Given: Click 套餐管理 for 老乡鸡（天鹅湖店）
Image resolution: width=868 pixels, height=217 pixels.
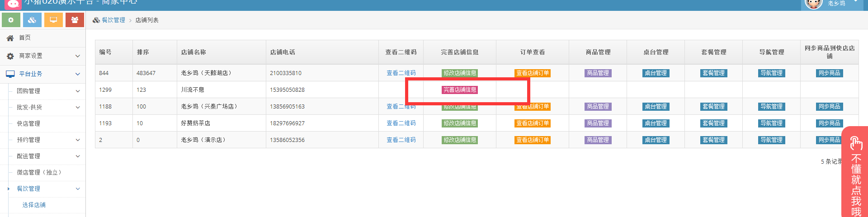Looking at the screenshot, I should pyautogui.click(x=714, y=73).
